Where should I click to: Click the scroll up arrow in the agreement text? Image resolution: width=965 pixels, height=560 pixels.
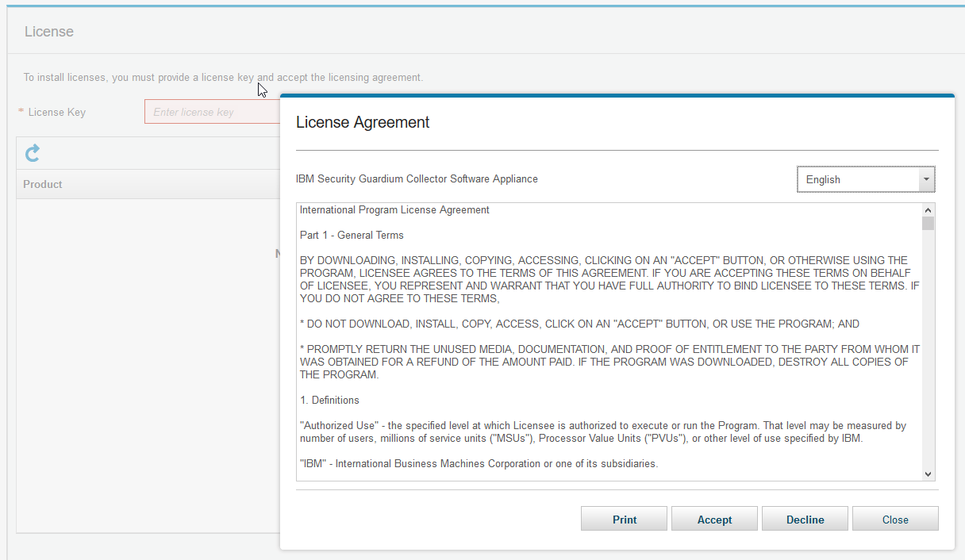[x=928, y=210]
